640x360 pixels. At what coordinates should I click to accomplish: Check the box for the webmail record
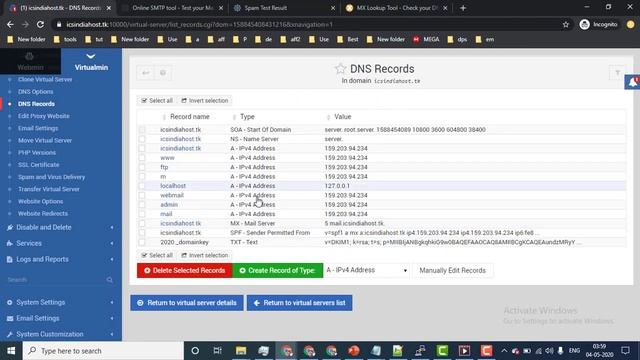tap(142, 195)
